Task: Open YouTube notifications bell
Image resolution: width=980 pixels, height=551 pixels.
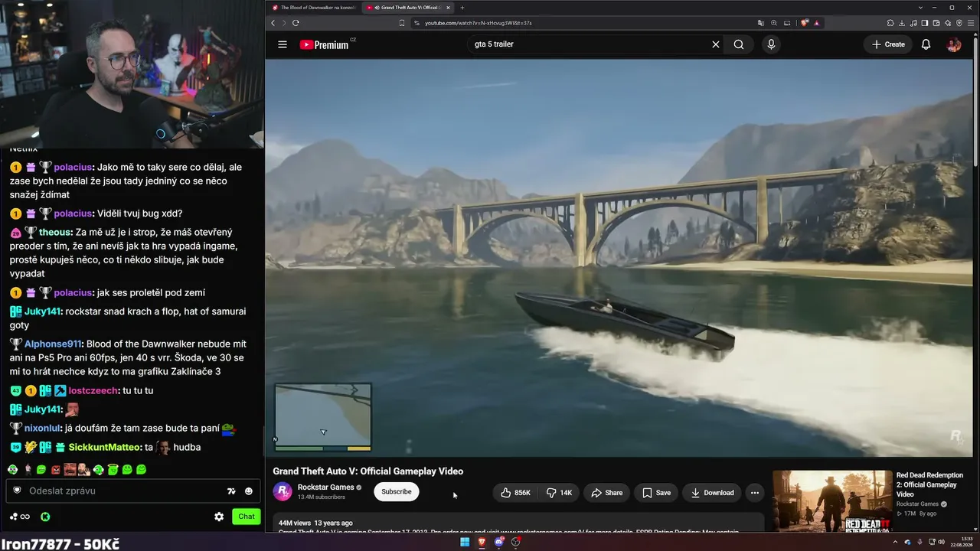Action: (926, 44)
